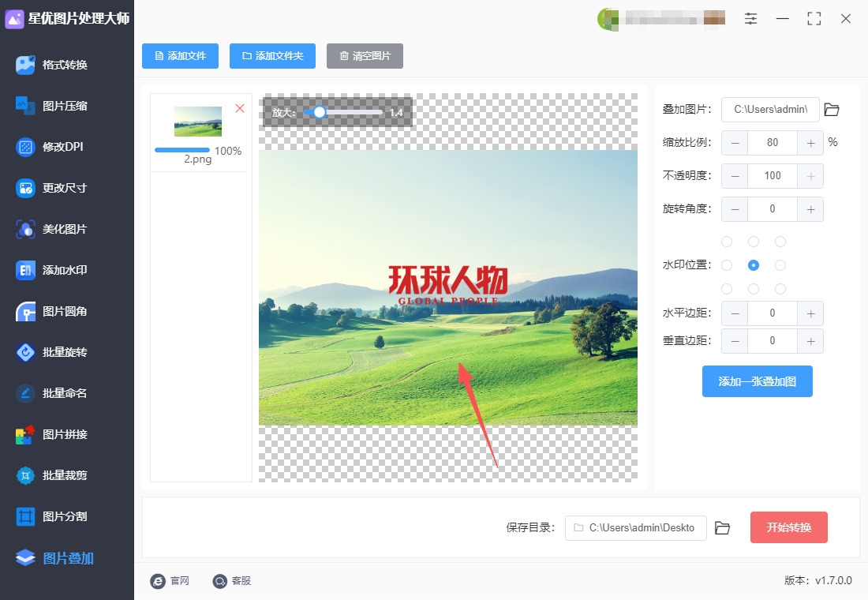Open the 格式转换 format conversion icon
The height and width of the screenshot is (600, 868).
point(25,65)
